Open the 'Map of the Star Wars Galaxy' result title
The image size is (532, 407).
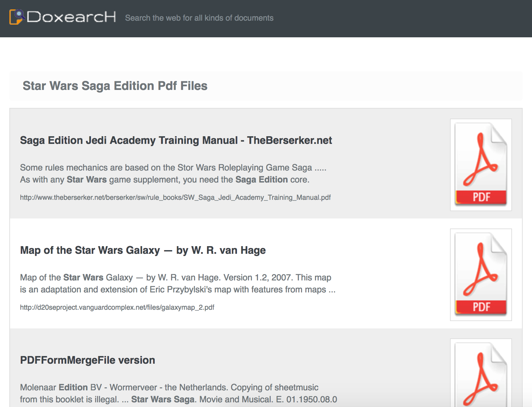[143, 250]
